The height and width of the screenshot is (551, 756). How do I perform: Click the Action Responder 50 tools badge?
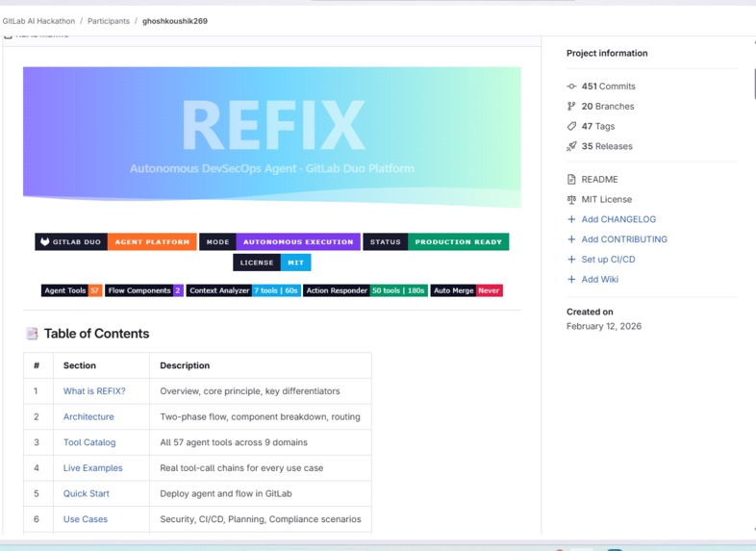pyautogui.click(x=365, y=290)
